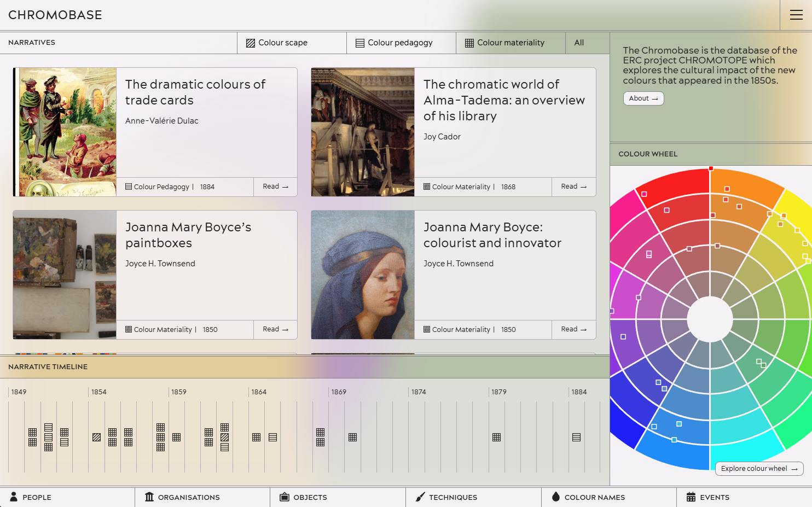Select the 1870 colour materiality timeline marker

[352, 438]
